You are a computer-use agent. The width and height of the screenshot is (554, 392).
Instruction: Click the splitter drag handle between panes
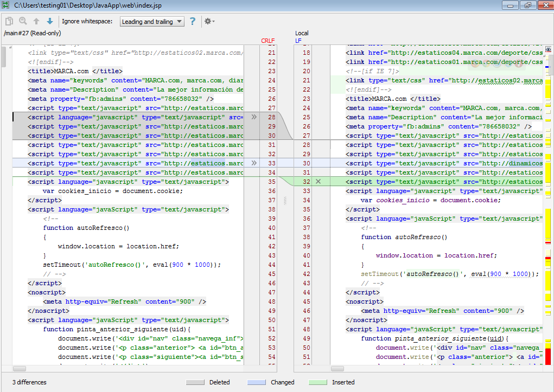pos(285,200)
